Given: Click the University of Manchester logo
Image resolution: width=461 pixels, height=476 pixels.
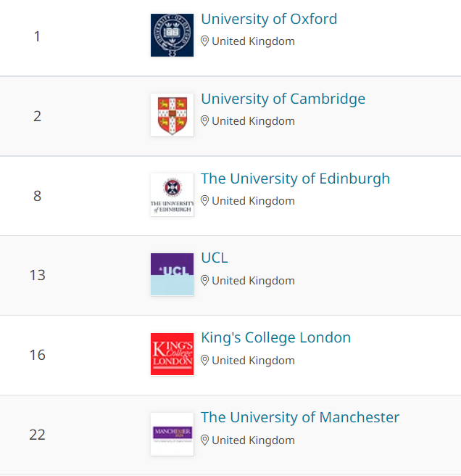Looking at the screenshot, I should [x=172, y=434].
